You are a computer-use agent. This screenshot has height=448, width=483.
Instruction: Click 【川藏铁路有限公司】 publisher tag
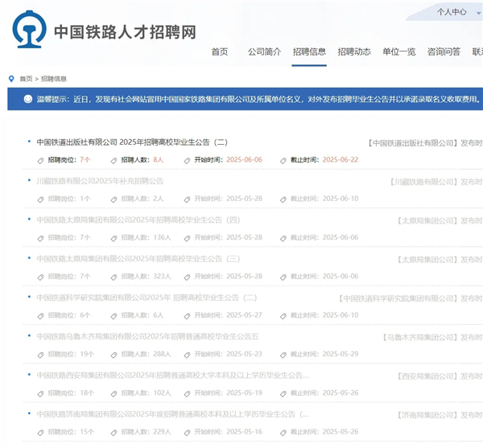pyautogui.click(x=424, y=182)
